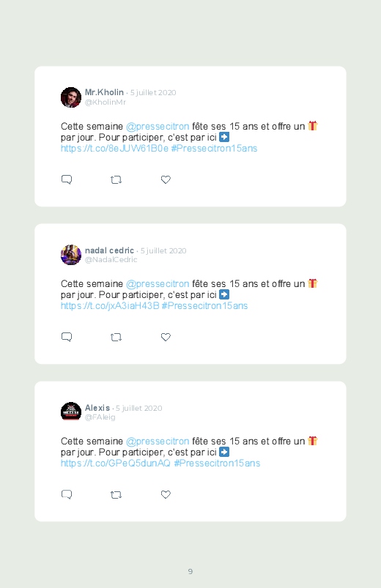
Task: Click @pressecitron mention in Mr.Kholin's tweet
Action: click(x=158, y=127)
